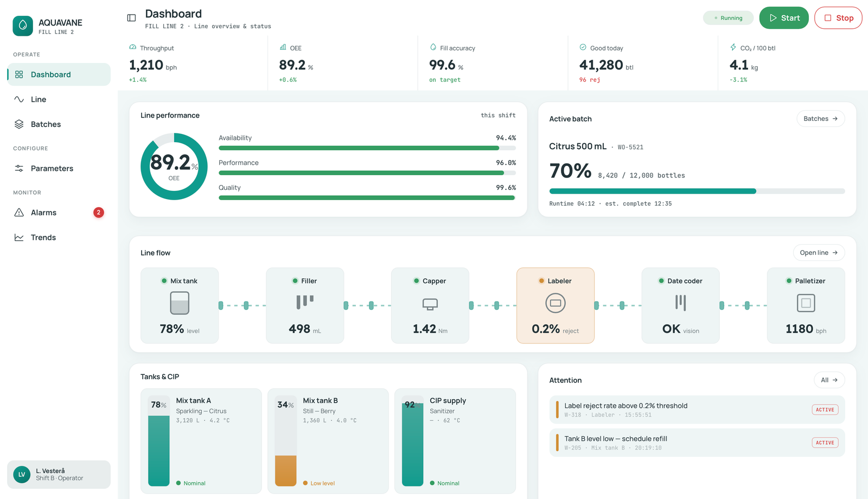
Task: Open the L. Vesterå user profile card
Action: tap(59, 475)
